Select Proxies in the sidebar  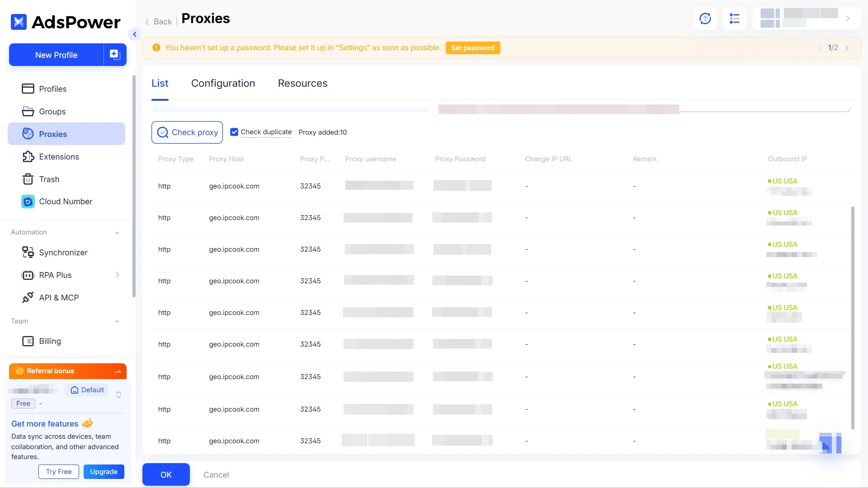54,134
